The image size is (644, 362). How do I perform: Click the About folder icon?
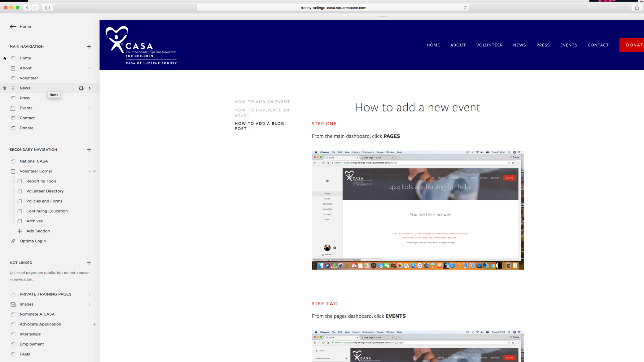click(x=13, y=68)
